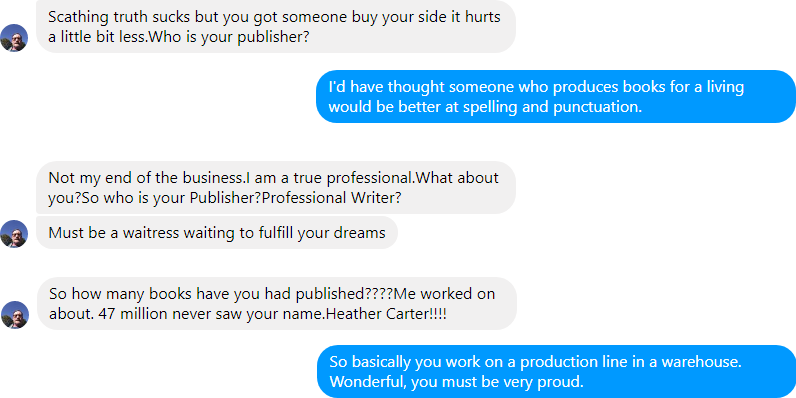The width and height of the screenshot is (796, 398).
Task: Click 'Wonderful, you must be very proud.' line
Action: (x=456, y=382)
